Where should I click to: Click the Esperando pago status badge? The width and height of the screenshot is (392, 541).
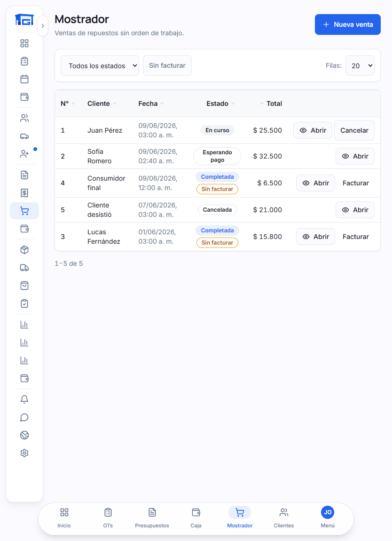pos(217,156)
